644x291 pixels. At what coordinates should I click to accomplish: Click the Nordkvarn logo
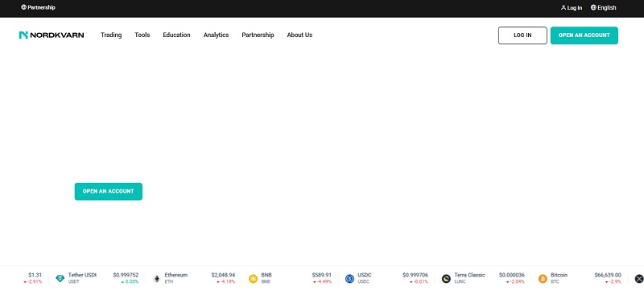(x=52, y=35)
